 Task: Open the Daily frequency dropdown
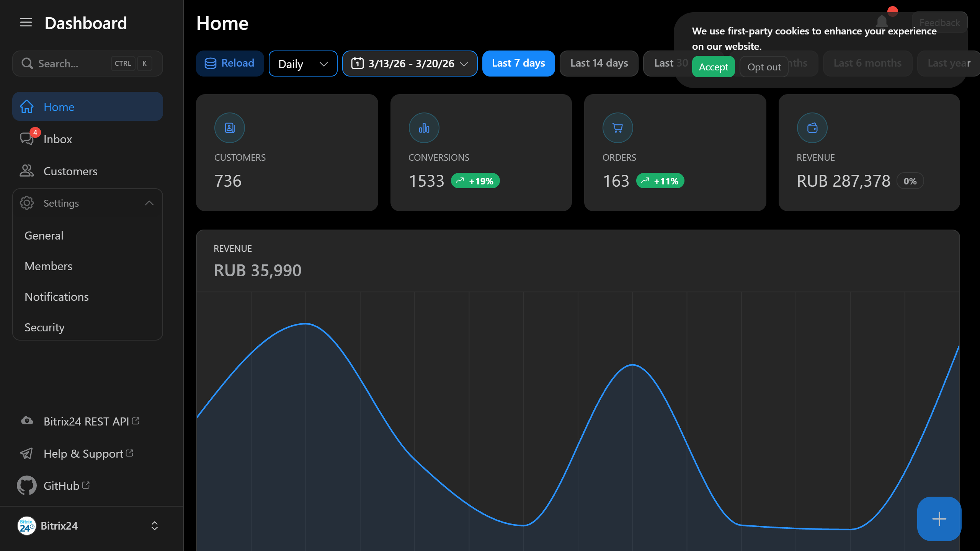click(303, 64)
